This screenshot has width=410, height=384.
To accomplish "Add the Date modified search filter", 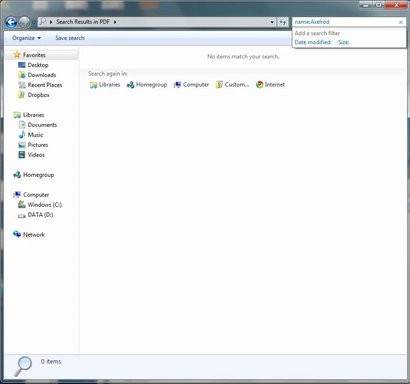I will [x=313, y=42].
